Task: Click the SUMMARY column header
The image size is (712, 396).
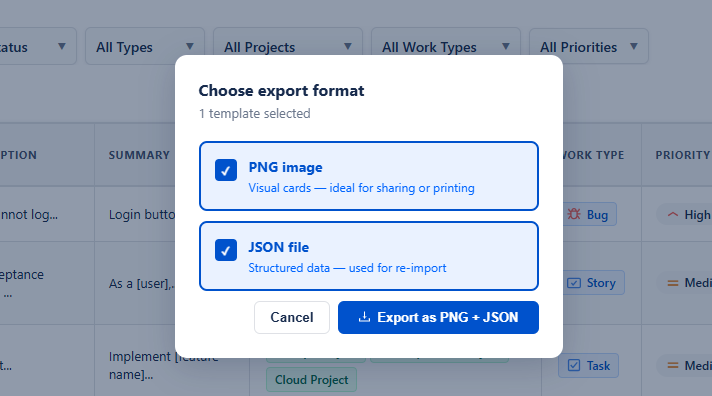Action: click(x=139, y=155)
